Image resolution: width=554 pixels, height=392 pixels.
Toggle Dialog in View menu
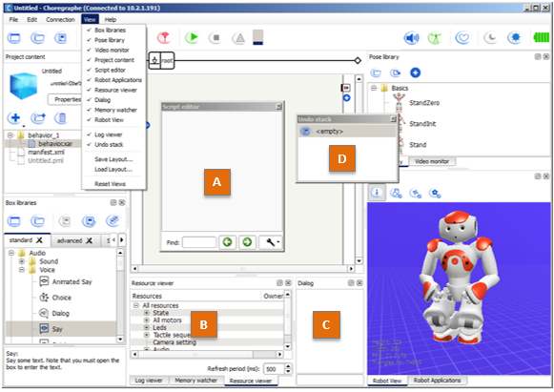point(113,100)
